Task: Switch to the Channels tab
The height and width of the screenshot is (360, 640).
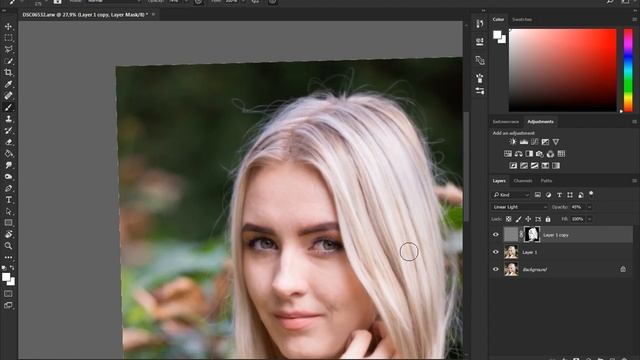Action: coord(523,180)
